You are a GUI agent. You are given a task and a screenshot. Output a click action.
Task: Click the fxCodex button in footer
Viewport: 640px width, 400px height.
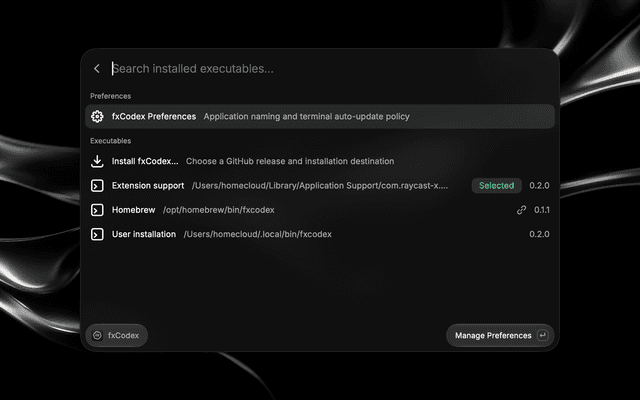tap(117, 336)
